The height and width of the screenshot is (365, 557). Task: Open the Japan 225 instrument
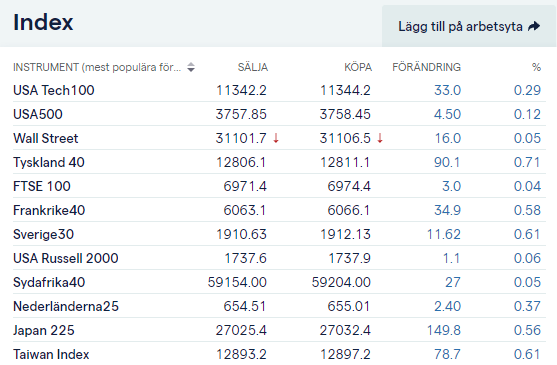pyautogui.click(x=44, y=330)
